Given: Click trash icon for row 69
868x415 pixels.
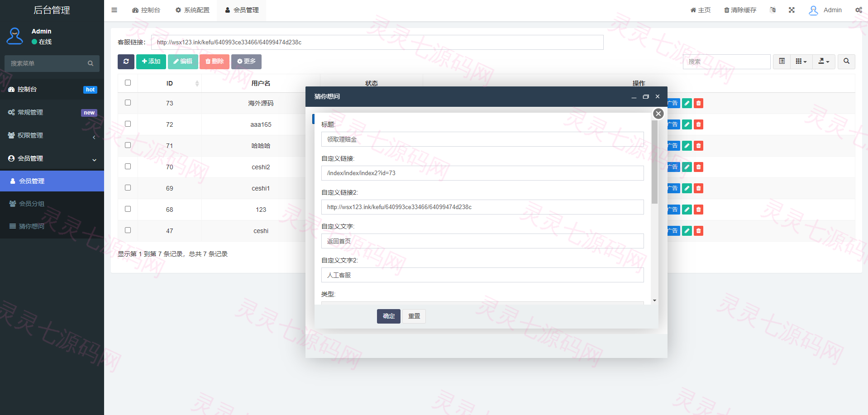Looking at the screenshot, I should [x=698, y=188].
